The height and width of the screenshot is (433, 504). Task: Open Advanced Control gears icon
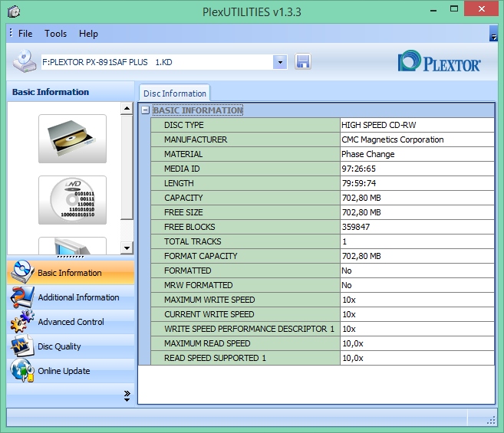pos(21,321)
